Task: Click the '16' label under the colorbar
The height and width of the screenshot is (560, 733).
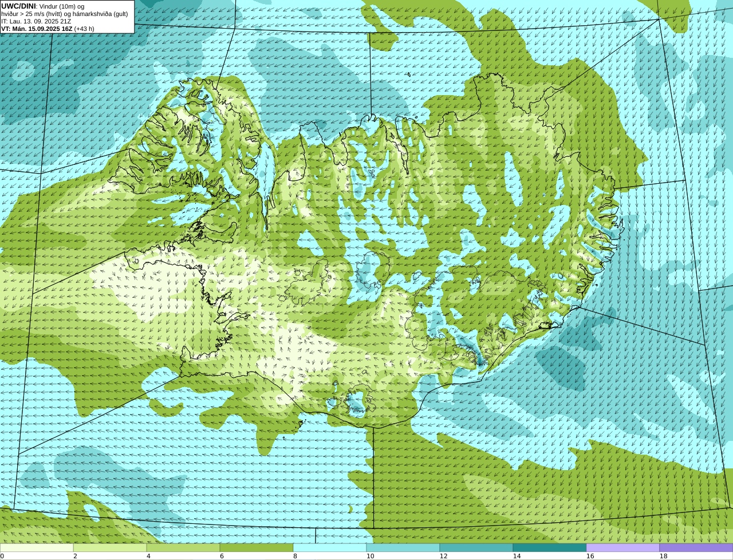Action: tap(590, 556)
